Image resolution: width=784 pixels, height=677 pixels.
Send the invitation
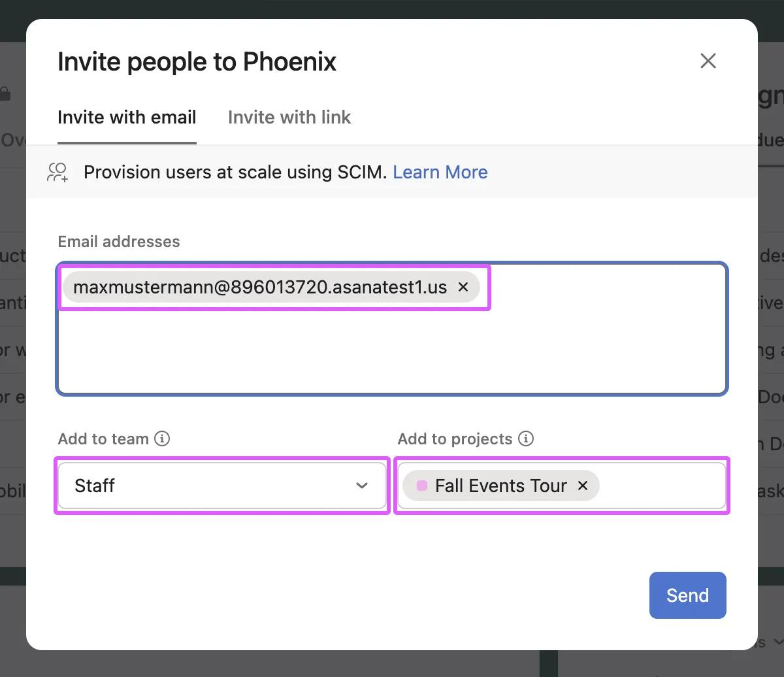pyautogui.click(x=687, y=595)
